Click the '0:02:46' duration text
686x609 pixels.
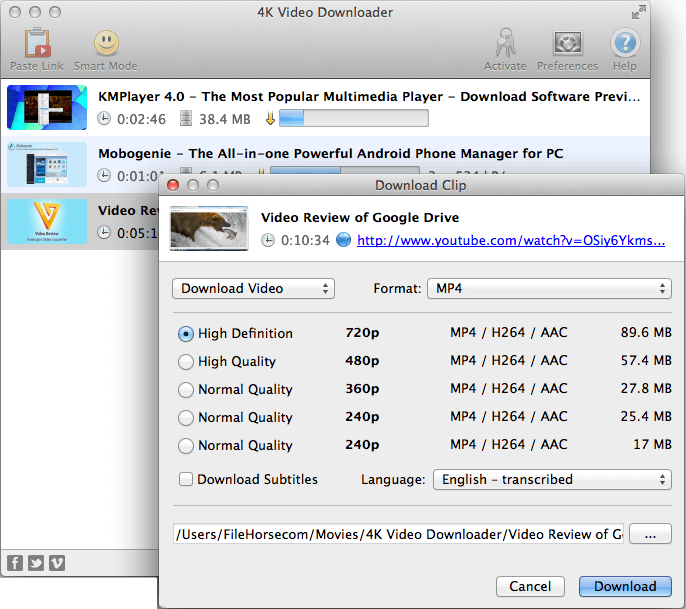tap(141, 119)
